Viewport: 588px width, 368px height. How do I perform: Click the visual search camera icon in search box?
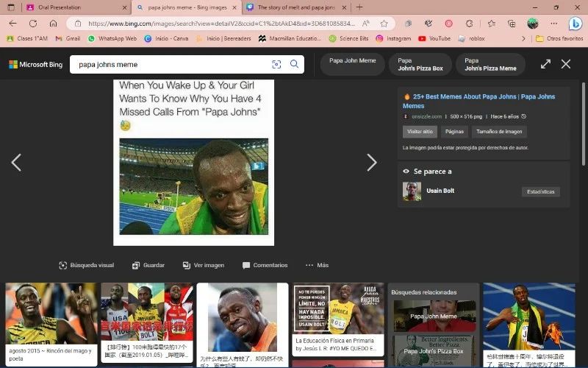(x=276, y=64)
